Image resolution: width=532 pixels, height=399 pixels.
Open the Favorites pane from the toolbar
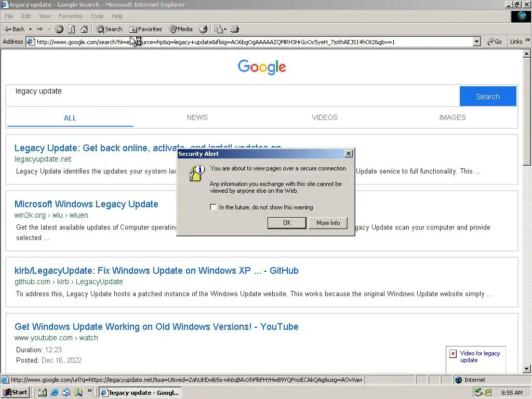[x=145, y=29]
